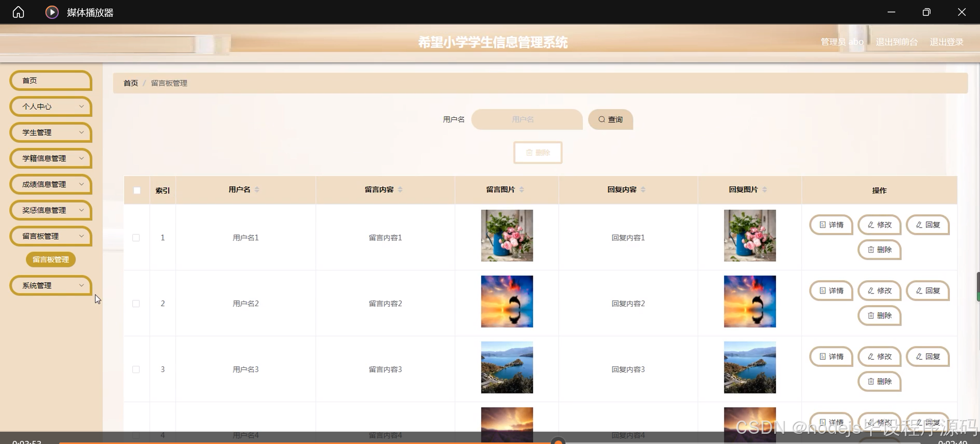Click 修改 for row 用户名3
Viewport: 980px width, 444px height.
pos(879,356)
